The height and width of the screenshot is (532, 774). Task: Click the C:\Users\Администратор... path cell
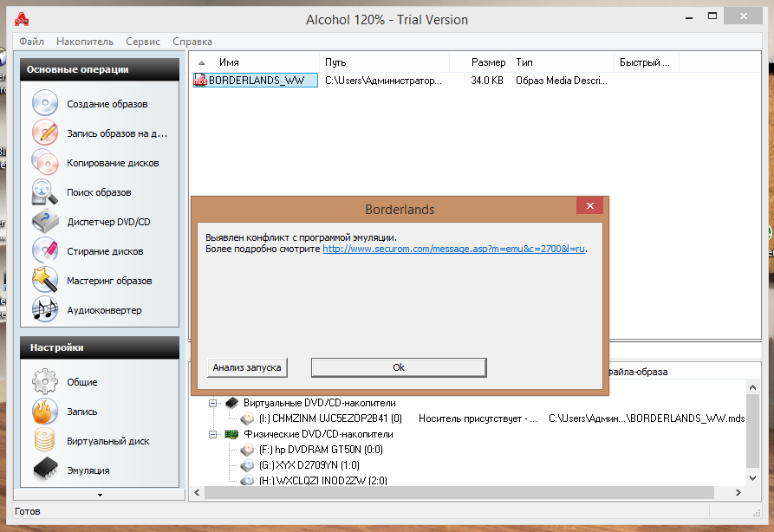384,81
